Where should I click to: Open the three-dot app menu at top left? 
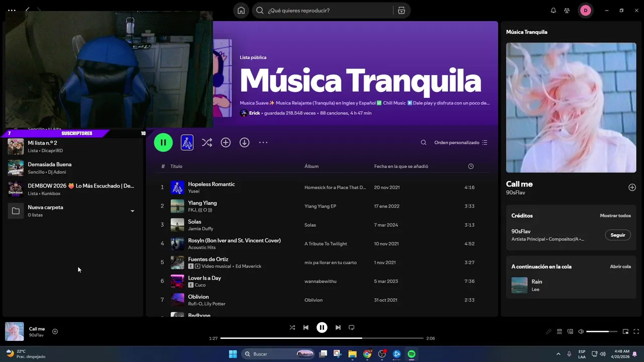(12, 10)
